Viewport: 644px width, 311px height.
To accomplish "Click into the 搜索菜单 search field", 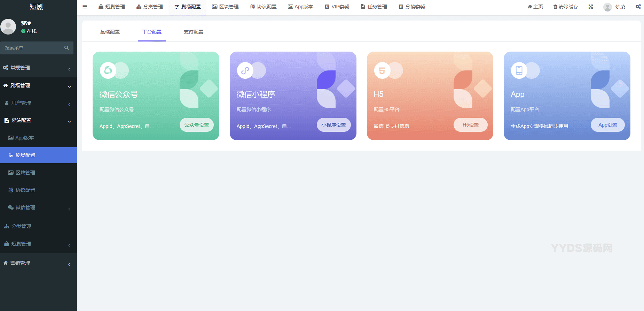I will [x=32, y=48].
